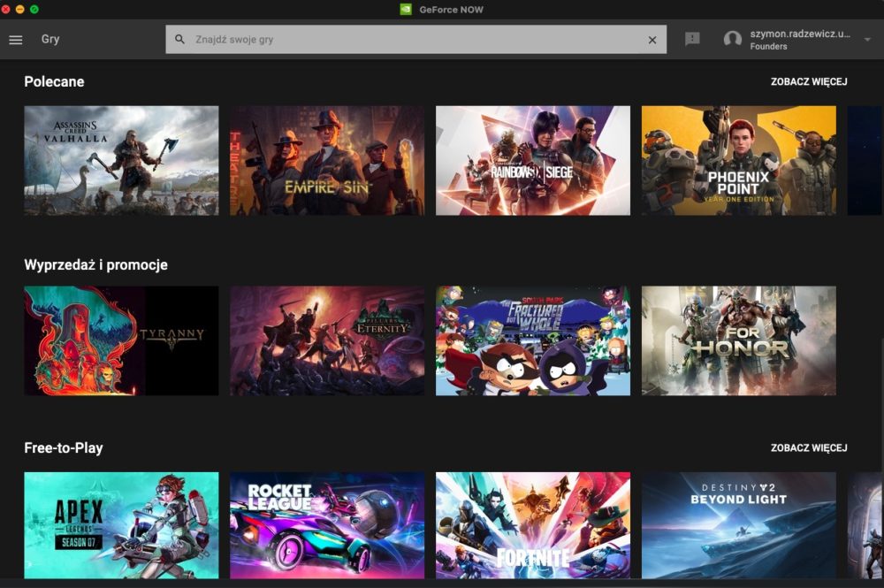The image size is (884, 588).
Task: Expand the account dropdown arrow
Action: 868,40
